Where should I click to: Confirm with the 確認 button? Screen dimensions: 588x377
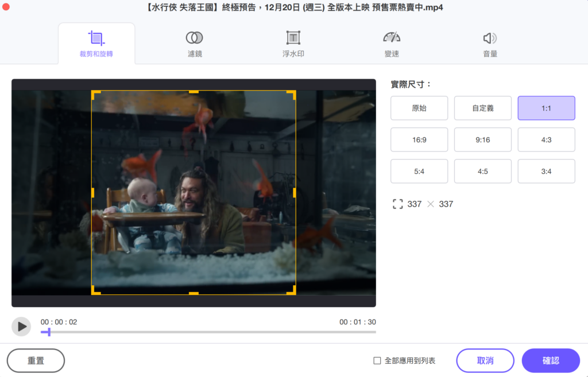551,360
